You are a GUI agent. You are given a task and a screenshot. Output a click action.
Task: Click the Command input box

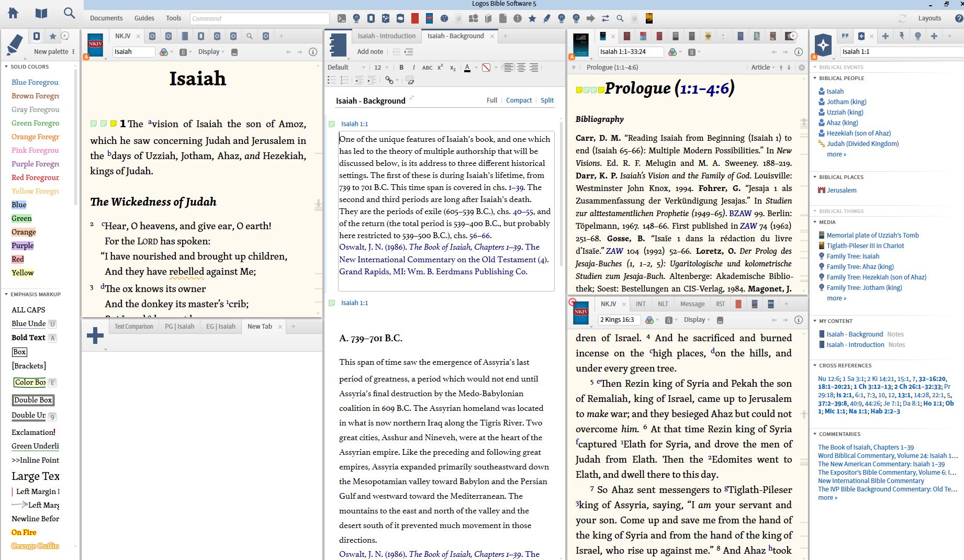(x=260, y=18)
